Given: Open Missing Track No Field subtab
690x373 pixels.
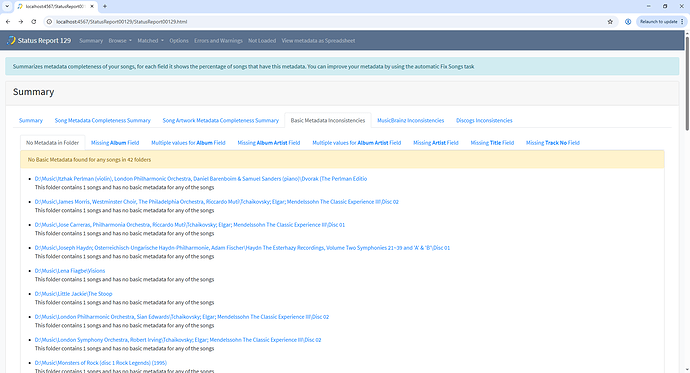Looking at the screenshot, I should click(x=553, y=143).
